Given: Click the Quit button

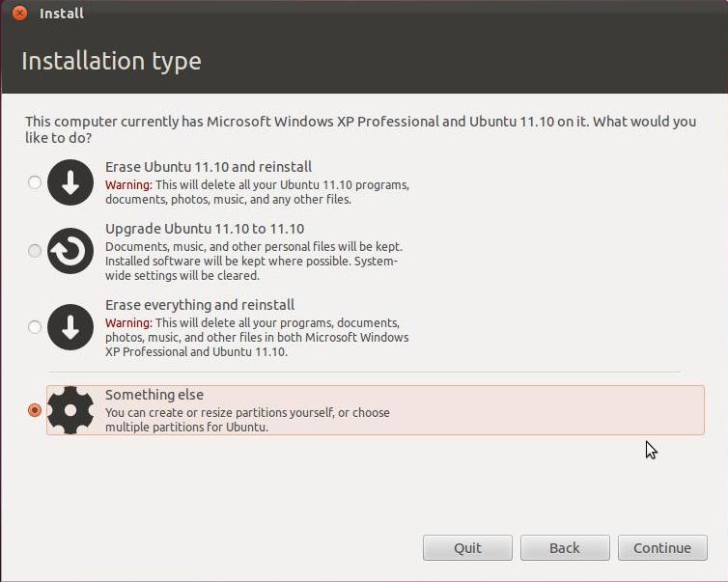Looking at the screenshot, I should 467,547.
